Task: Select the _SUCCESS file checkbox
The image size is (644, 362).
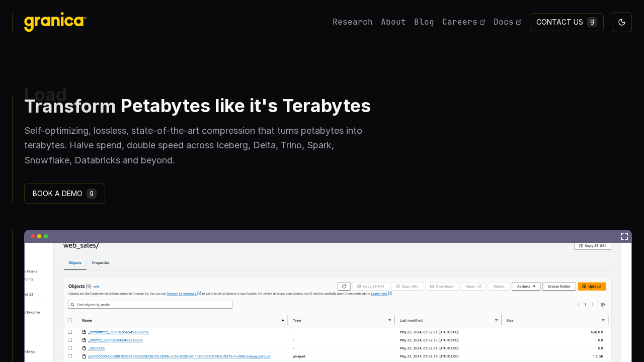Action: coord(70,348)
